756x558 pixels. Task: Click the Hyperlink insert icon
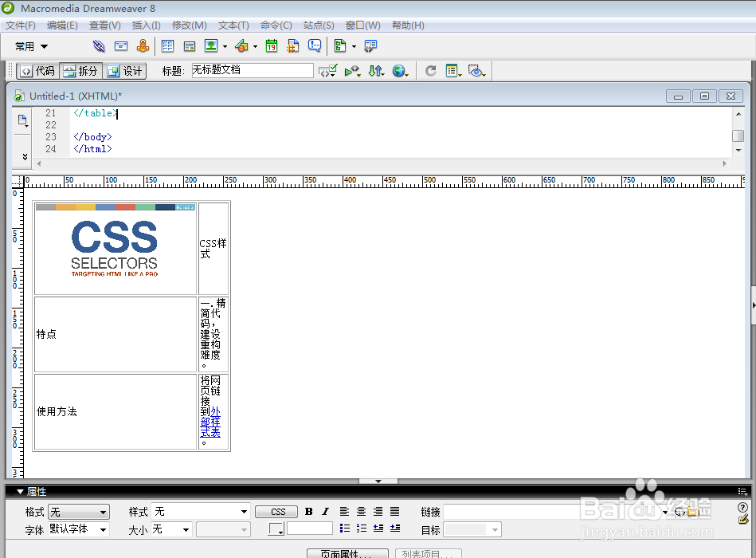[x=99, y=46]
